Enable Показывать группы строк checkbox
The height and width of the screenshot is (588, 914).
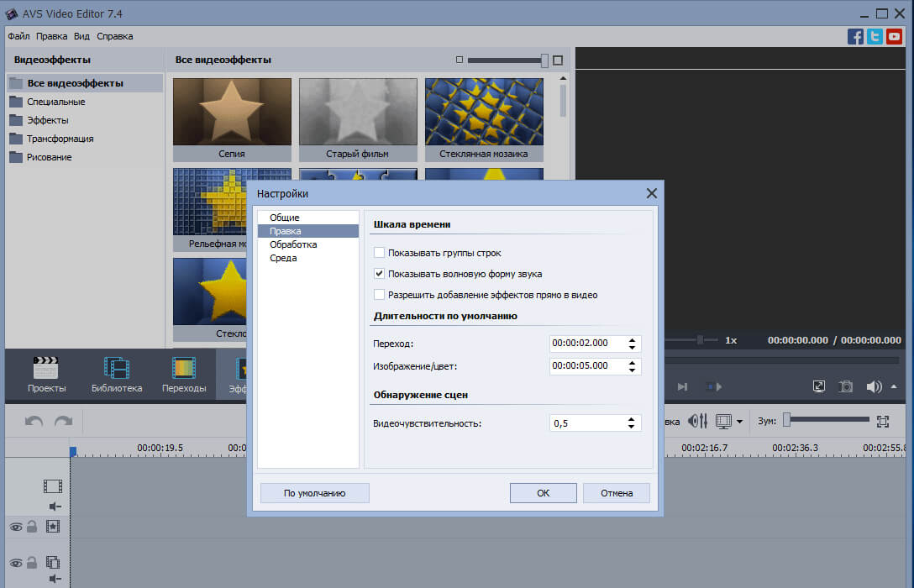point(379,253)
